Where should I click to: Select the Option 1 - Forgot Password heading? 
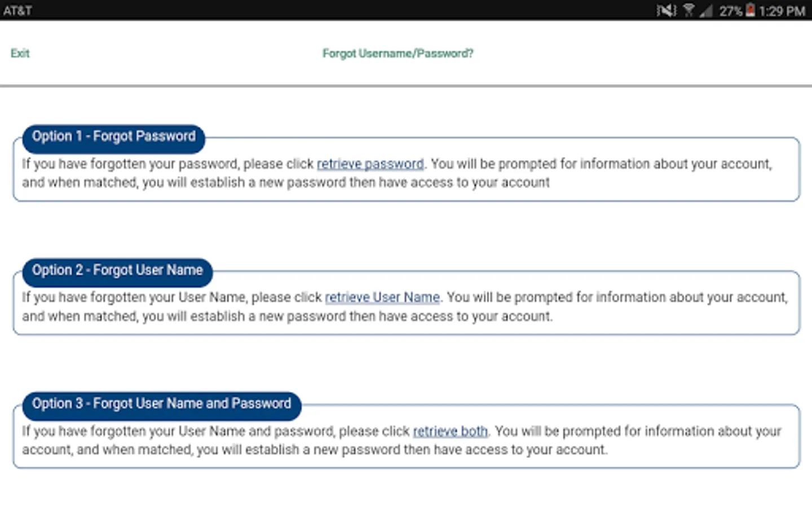point(113,137)
